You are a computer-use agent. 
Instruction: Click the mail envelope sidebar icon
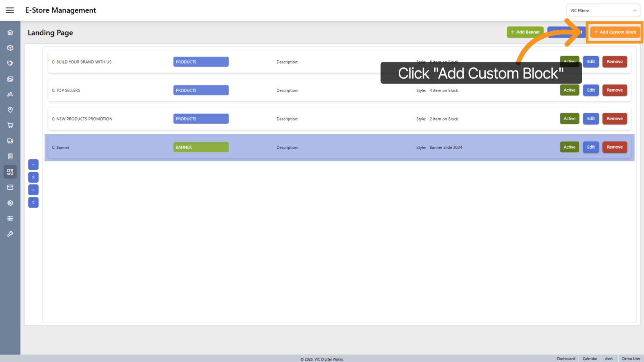click(x=10, y=187)
